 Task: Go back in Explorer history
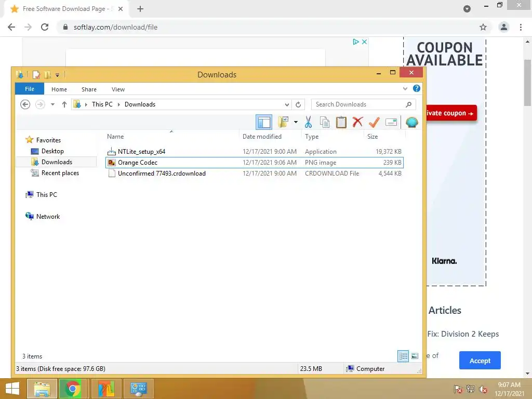25,104
